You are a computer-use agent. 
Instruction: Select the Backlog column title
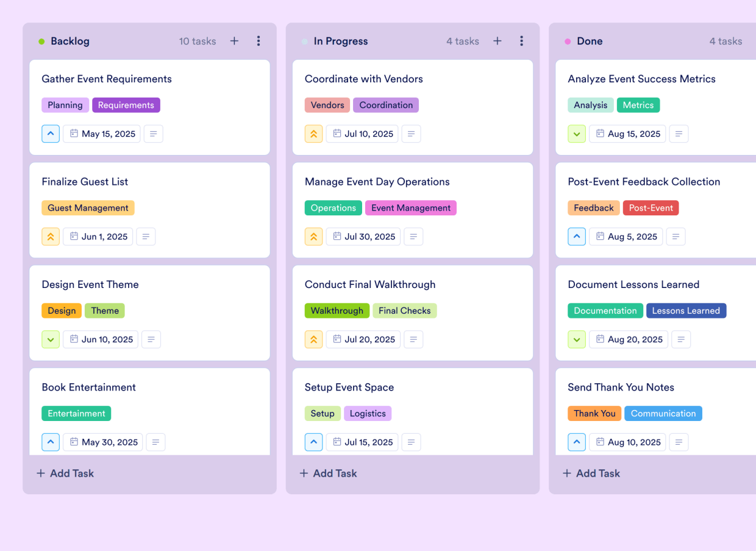point(69,41)
